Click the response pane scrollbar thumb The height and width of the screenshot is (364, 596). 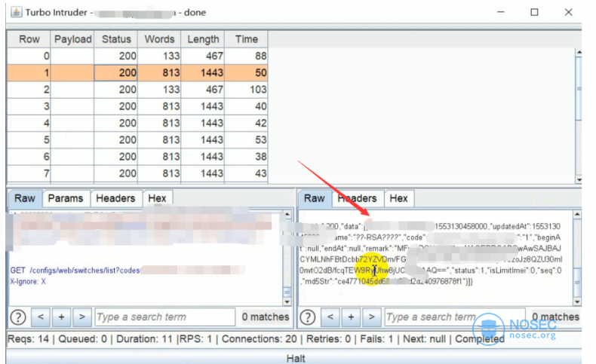click(x=577, y=283)
